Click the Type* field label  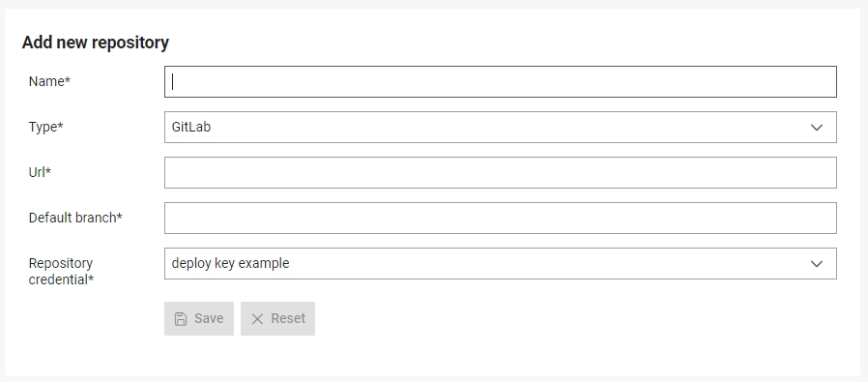(x=46, y=127)
